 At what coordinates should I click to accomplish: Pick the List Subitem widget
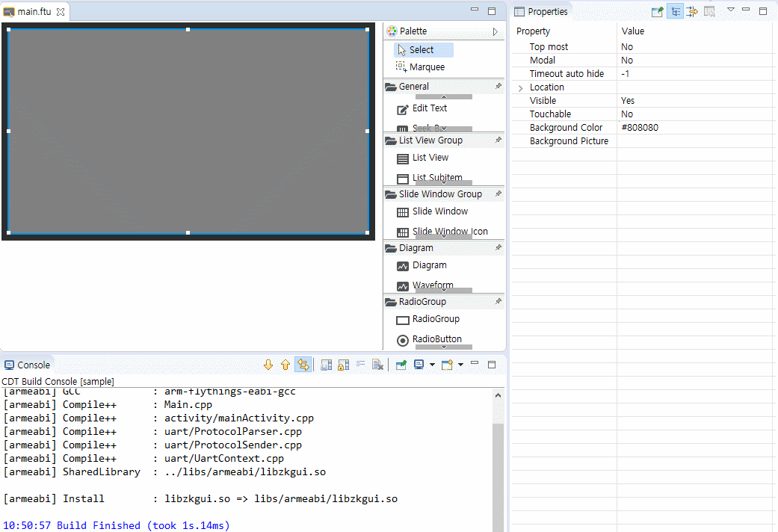[x=430, y=178]
